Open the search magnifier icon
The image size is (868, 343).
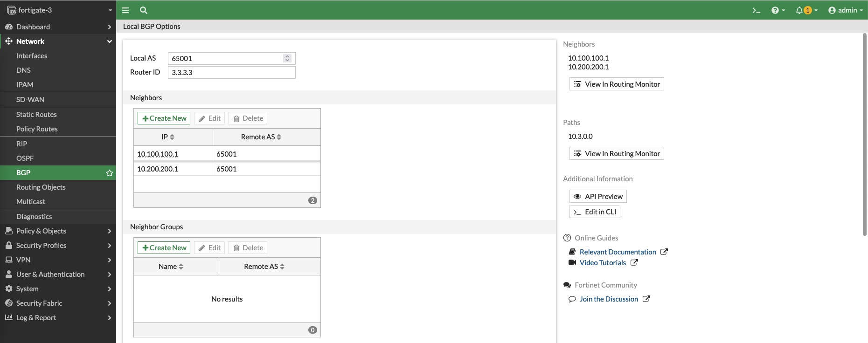144,10
